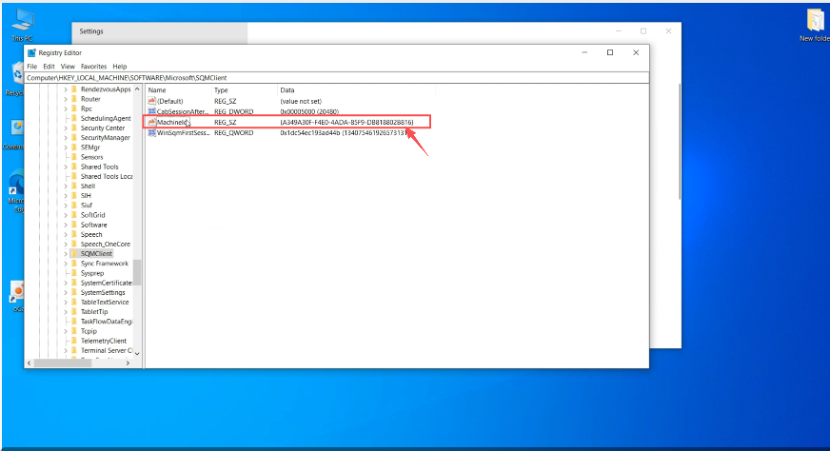The width and height of the screenshot is (830, 452).
Task: Select the Shared Tools Loca tree key
Action: [106, 176]
